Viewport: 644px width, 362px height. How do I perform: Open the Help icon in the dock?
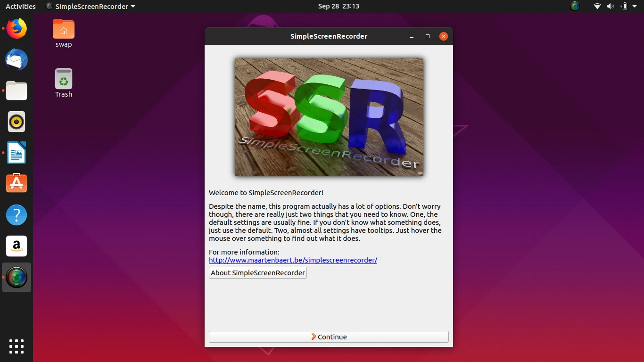17,215
